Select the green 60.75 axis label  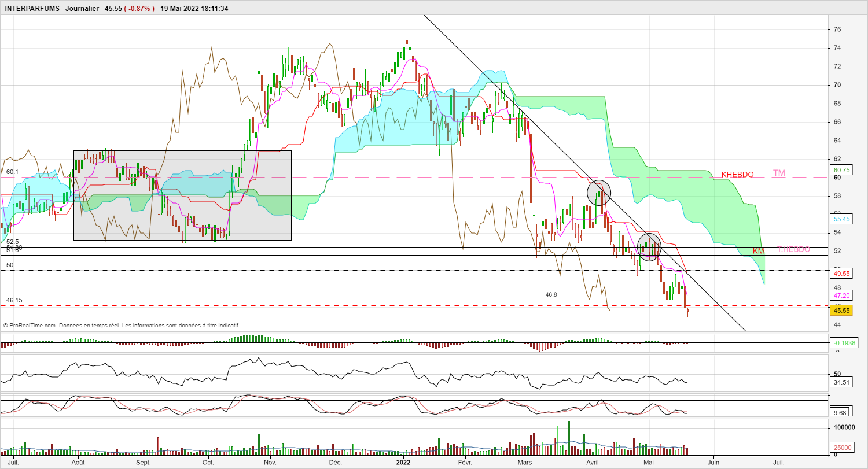point(840,170)
